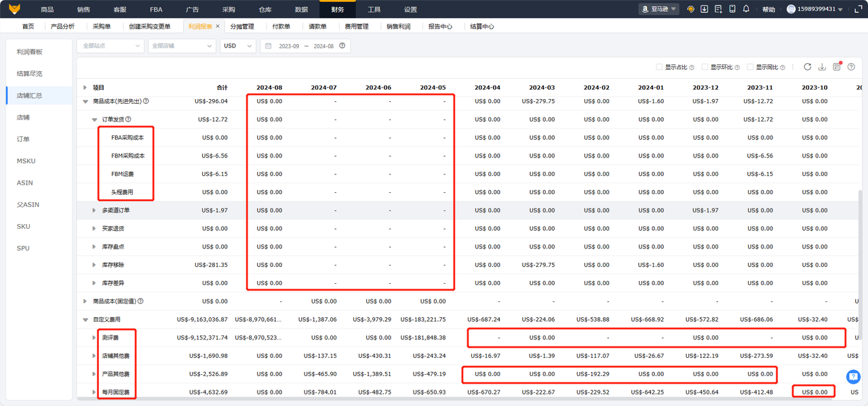Click the blue help chat bubble icon

click(853, 377)
